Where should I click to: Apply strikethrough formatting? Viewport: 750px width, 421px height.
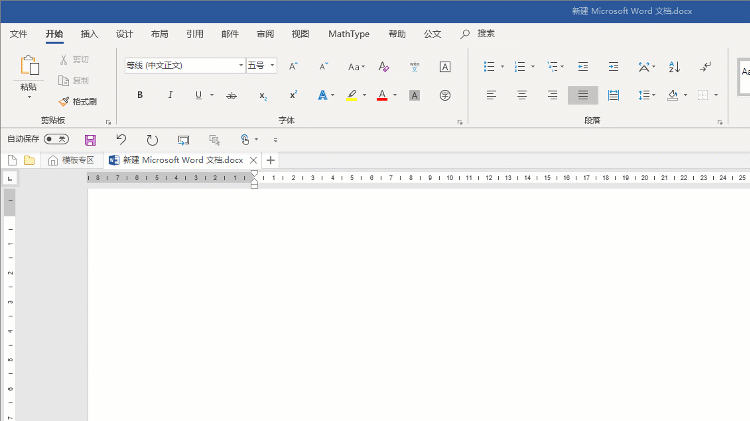click(x=232, y=95)
